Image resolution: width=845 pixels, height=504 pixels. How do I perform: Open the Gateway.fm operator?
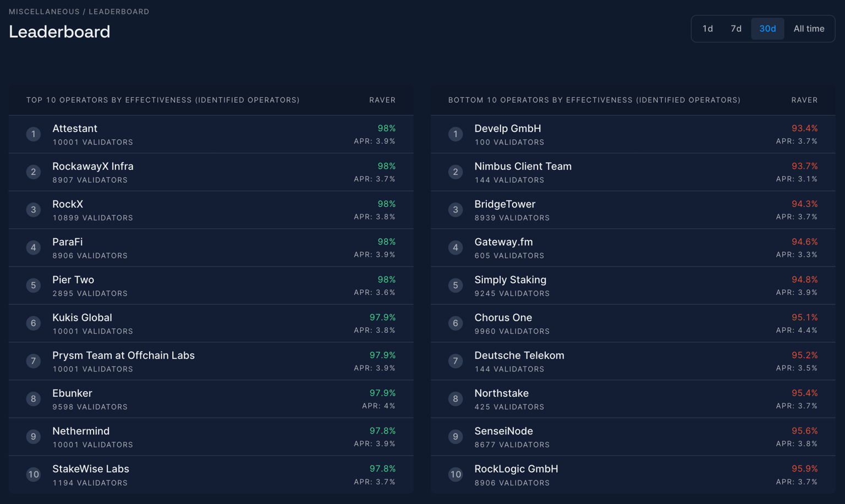(x=503, y=242)
